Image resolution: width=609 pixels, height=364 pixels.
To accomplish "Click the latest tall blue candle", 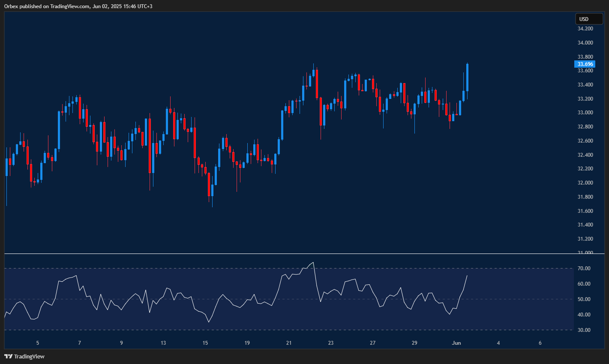I will [x=467, y=78].
